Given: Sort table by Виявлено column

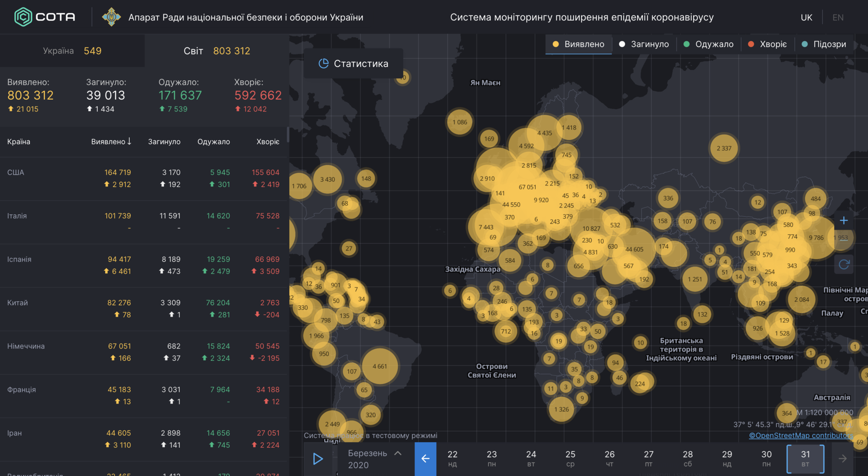Looking at the screenshot, I should (x=111, y=142).
